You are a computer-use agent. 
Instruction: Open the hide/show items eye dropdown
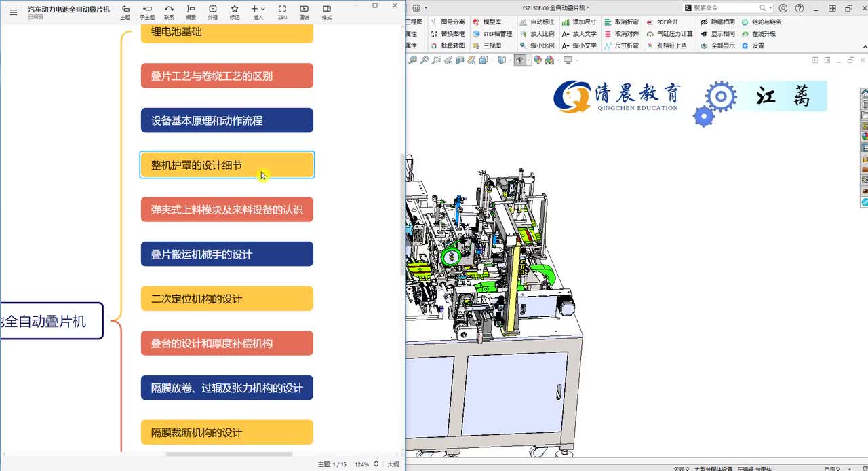521,60
